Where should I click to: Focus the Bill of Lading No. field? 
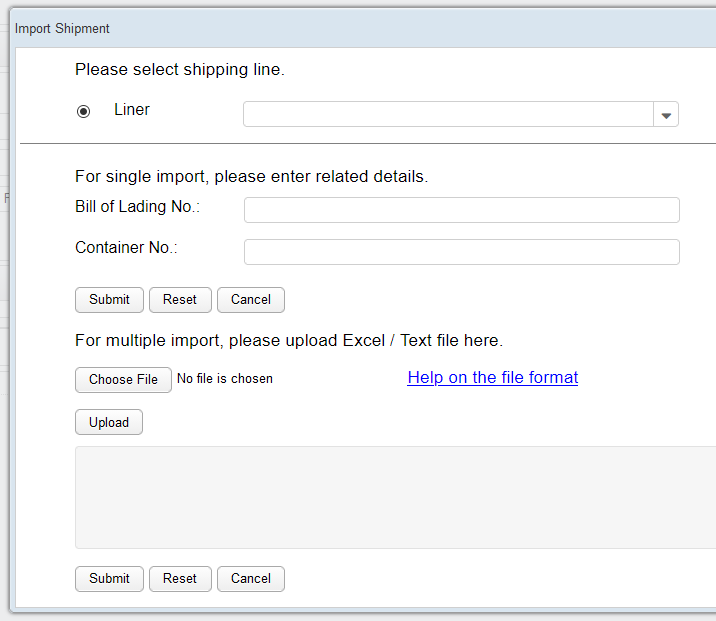(461, 210)
